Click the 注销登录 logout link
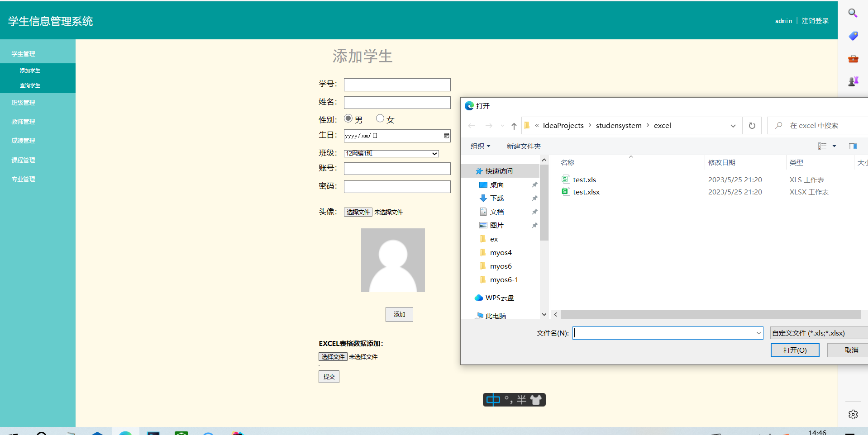The height and width of the screenshot is (435, 868). tap(815, 21)
